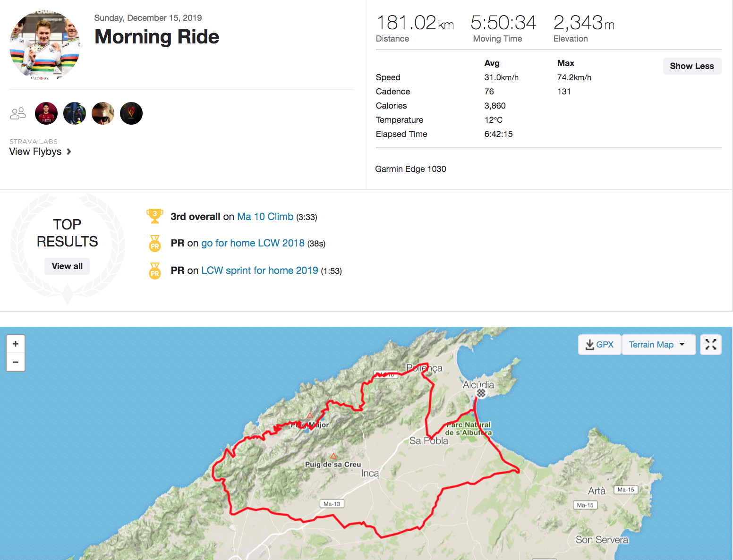This screenshot has width=733, height=560.
Task: Click the Puig de sa Creu peak marker
Action: (x=333, y=456)
